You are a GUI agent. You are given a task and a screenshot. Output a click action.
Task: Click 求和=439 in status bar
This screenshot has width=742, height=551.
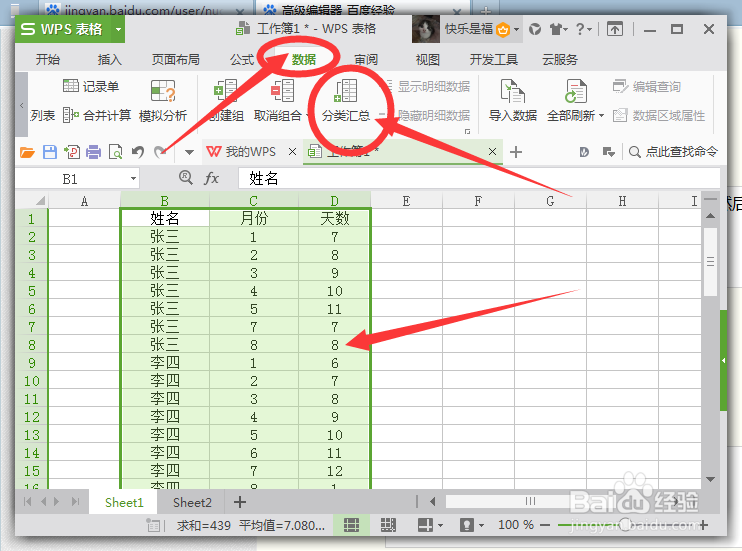(x=203, y=525)
